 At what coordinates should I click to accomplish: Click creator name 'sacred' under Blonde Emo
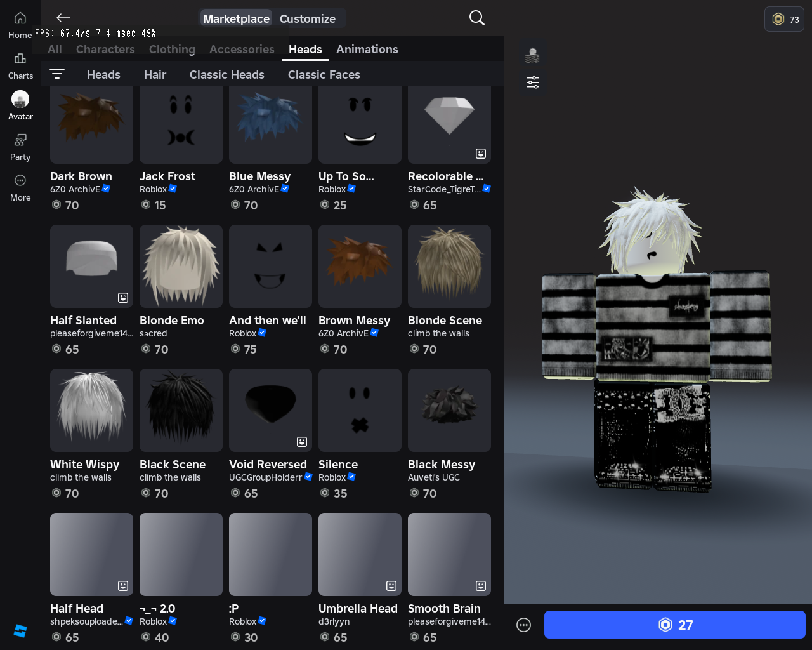click(x=154, y=333)
